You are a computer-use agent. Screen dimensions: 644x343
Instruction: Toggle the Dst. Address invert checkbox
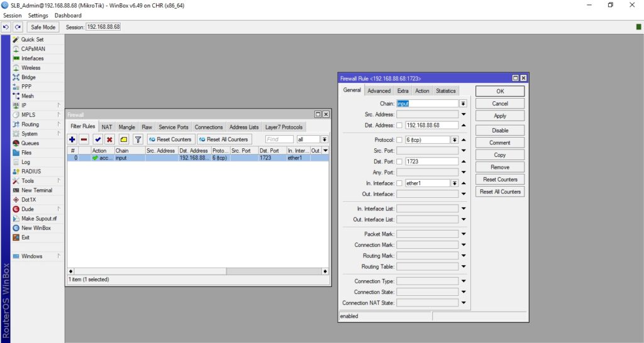click(399, 126)
